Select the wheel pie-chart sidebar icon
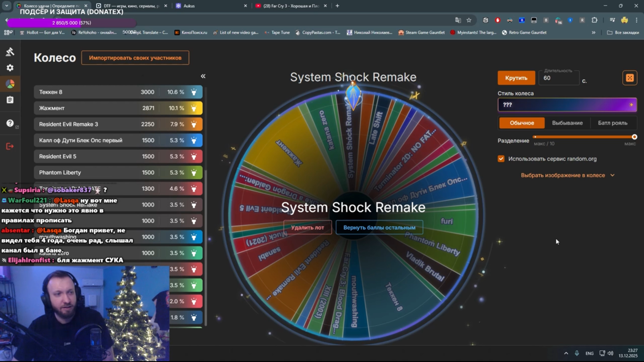This screenshot has height=362, width=644. pyautogui.click(x=10, y=84)
